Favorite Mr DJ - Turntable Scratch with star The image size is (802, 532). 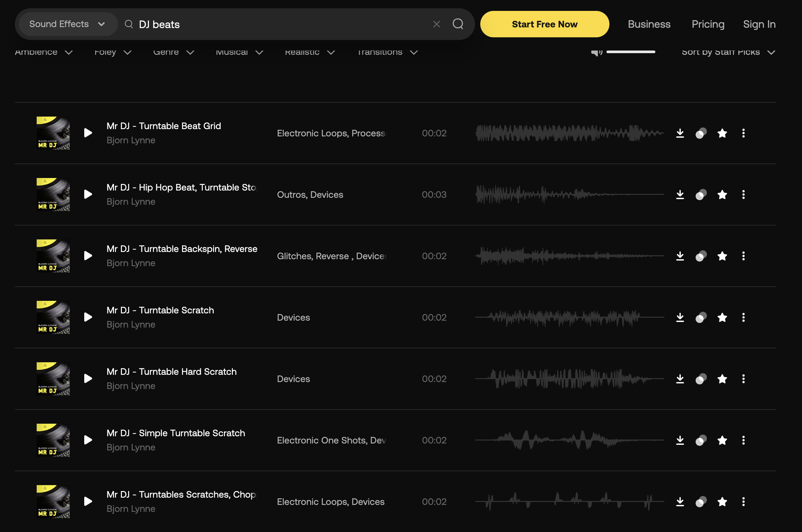pyautogui.click(x=722, y=317)
